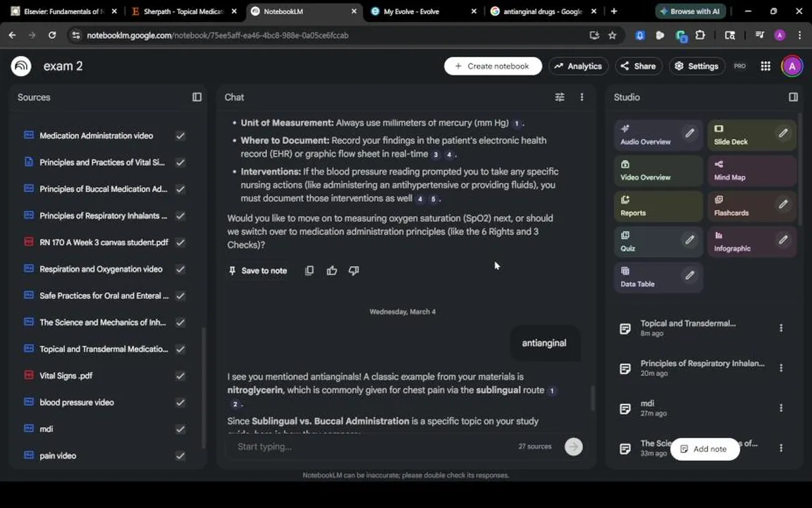
Task: Edit Audio Overview options
Action: [690, 133]
